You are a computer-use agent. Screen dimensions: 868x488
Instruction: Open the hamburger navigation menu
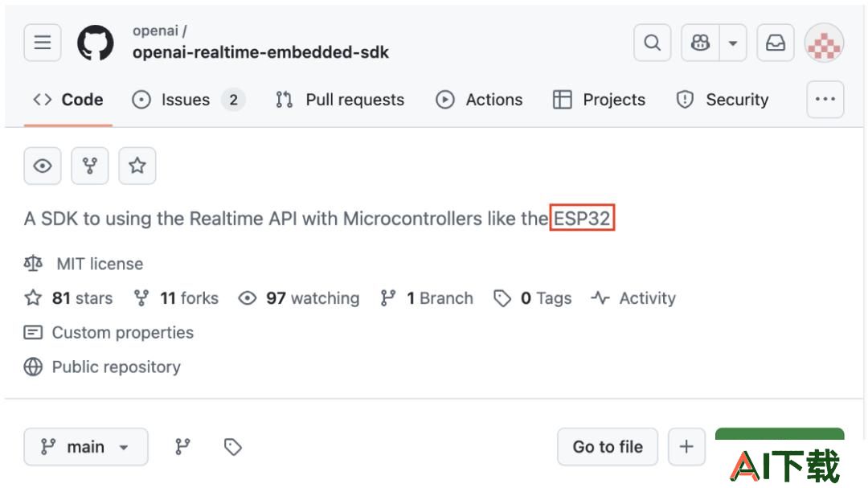tap(43, 43)
